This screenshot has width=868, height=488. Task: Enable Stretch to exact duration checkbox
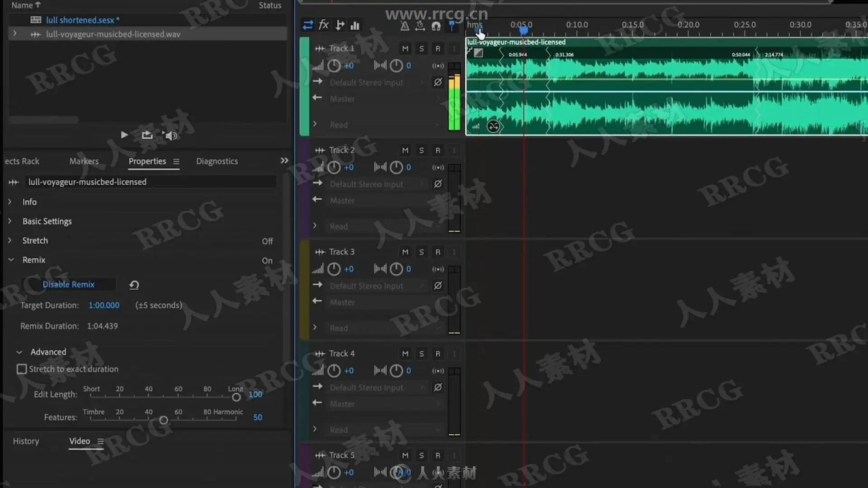22,369
